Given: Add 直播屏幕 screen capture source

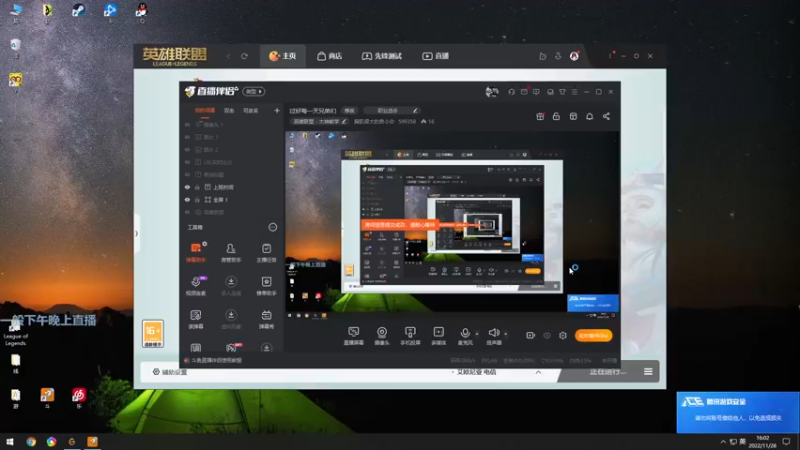Looking at the screenshot, I should tap(354, 336).
